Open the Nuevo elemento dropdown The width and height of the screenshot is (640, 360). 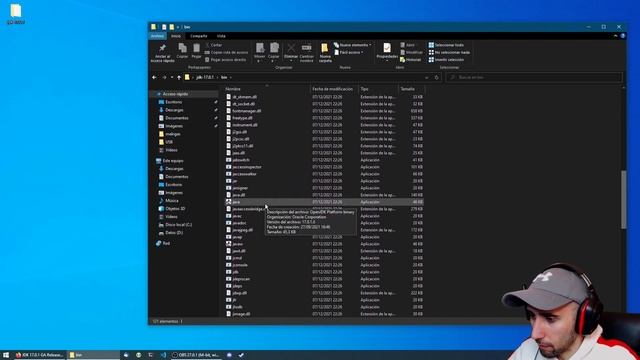point(352,45)
